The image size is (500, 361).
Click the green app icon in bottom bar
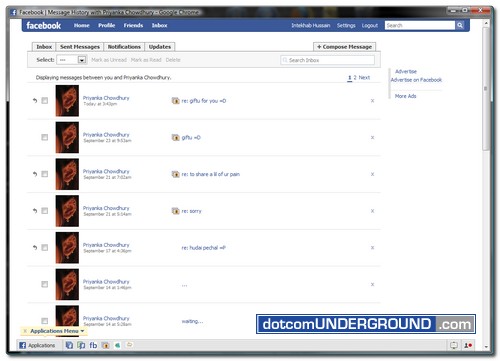pos(118,345)
